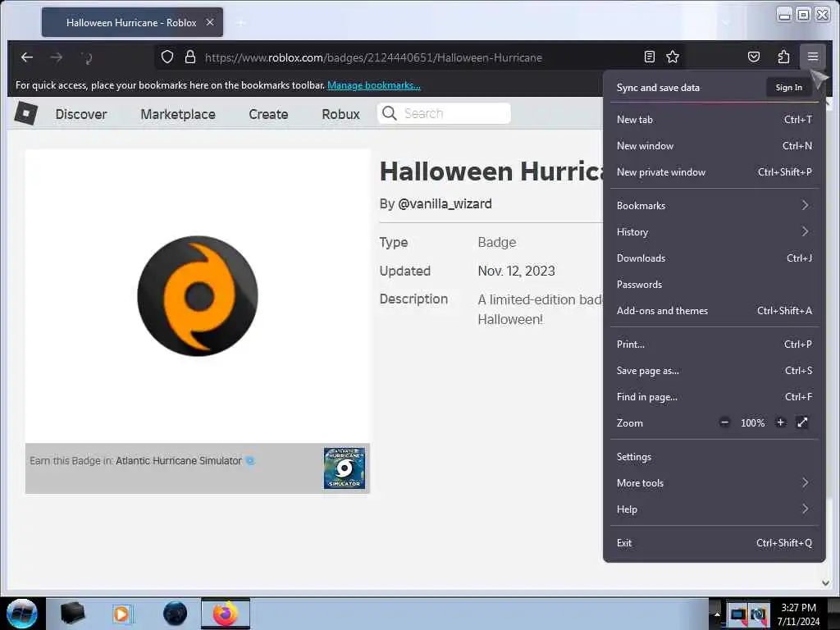Expand the History submenu

coord(714,232)
